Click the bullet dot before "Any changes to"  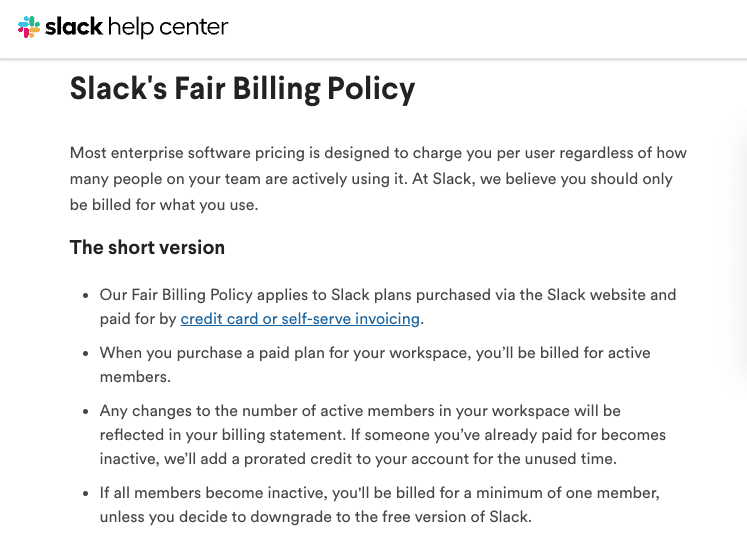pyautogui.click(x=86, y=412)
